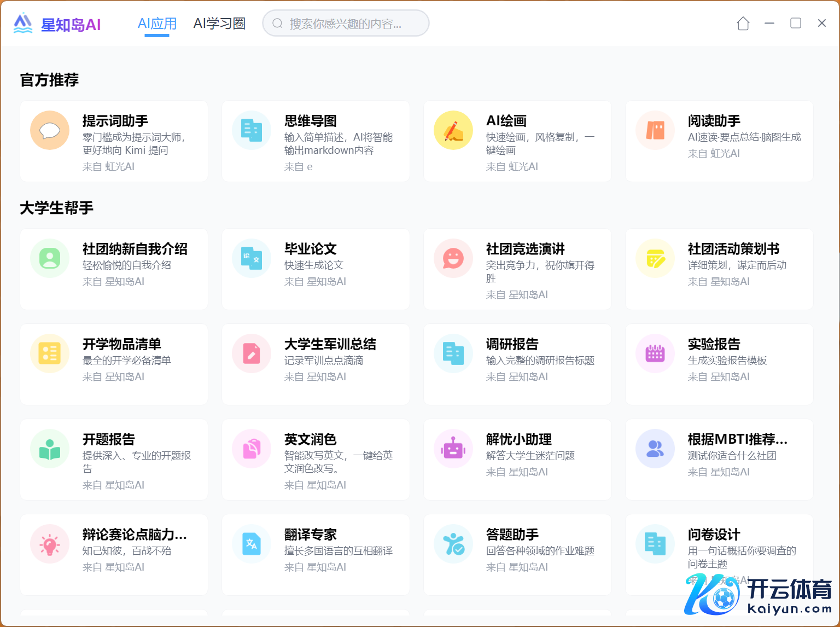Open the 调研报告 card title

[x=512, y=344]
